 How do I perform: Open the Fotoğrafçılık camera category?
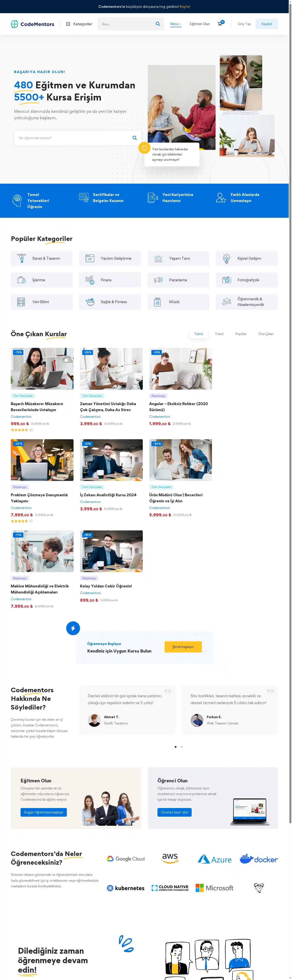click(x=246, y=280)
